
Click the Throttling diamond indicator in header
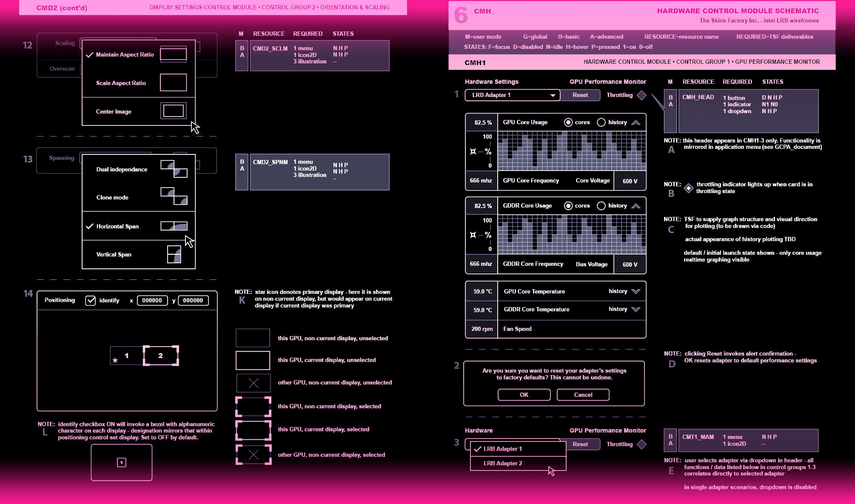(x=641, y=95)
